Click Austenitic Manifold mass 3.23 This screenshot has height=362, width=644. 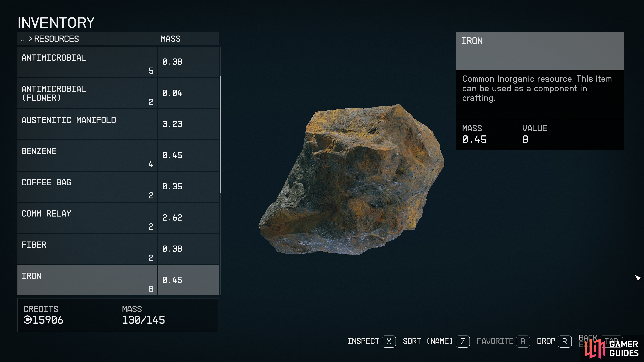pyautogui.click(x=172, y=124)
